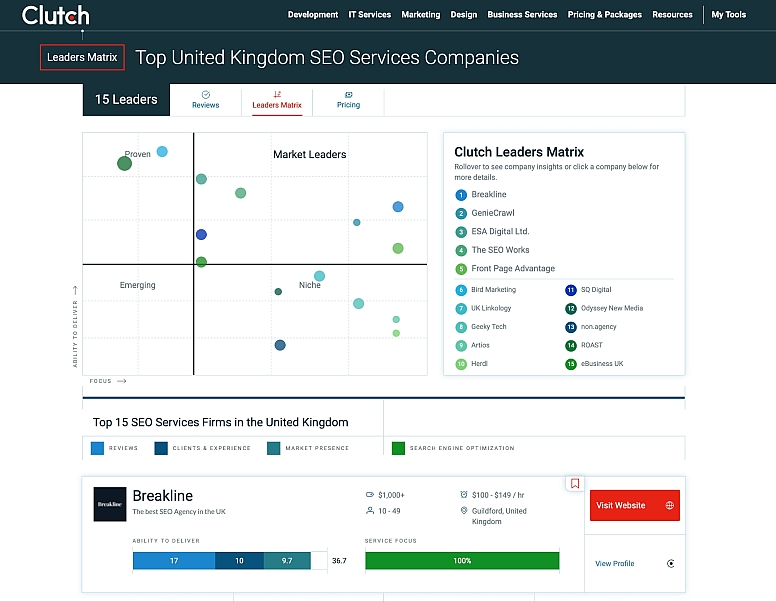Select SQ Digital in the list
Screen dimensions: 776x602
coord(596,290)
